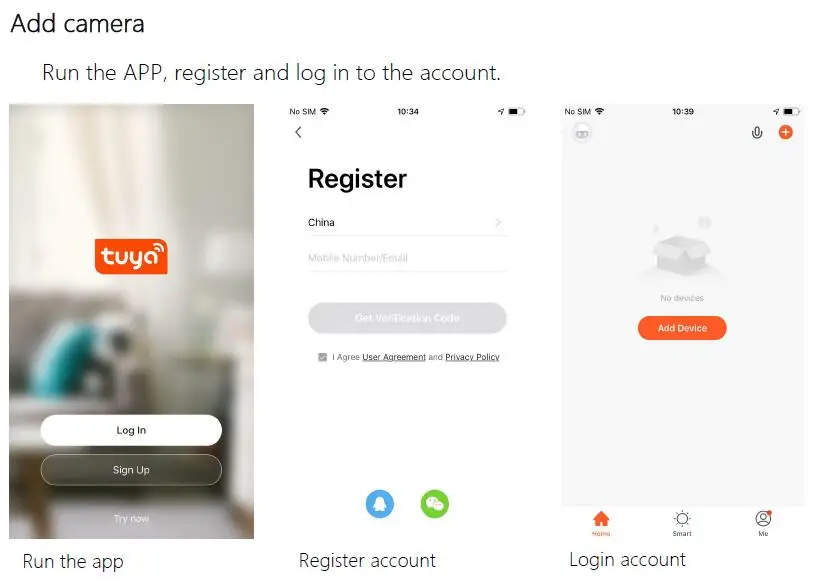
Task: Tap the Log In button
Action: (131, 430)
